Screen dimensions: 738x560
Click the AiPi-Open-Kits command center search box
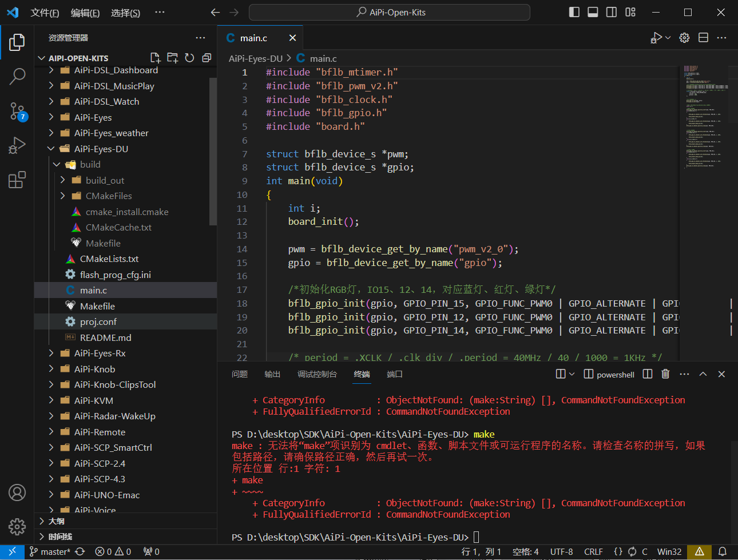point(390,12)
